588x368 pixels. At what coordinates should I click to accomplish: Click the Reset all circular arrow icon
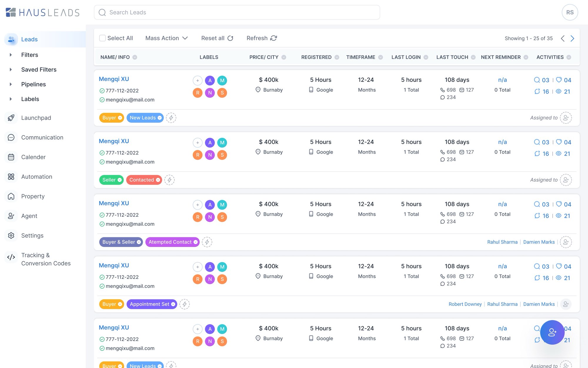coord(230,38)
